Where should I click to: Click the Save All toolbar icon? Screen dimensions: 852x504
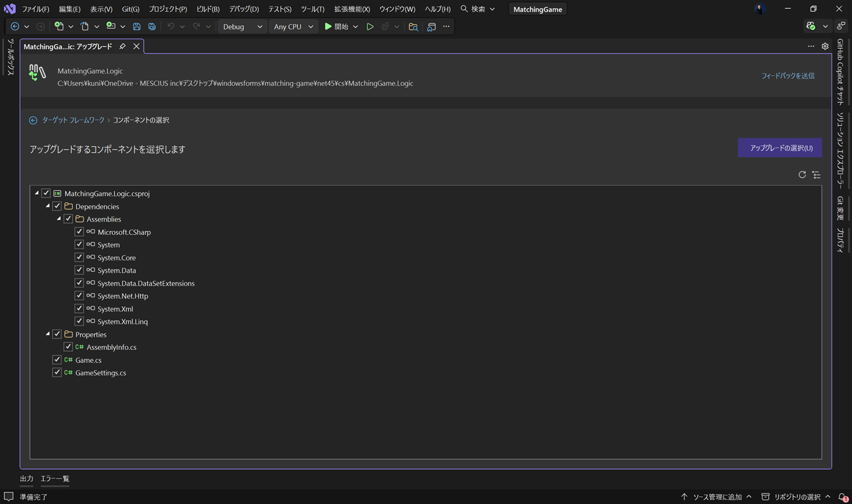[x=152, y=27]
